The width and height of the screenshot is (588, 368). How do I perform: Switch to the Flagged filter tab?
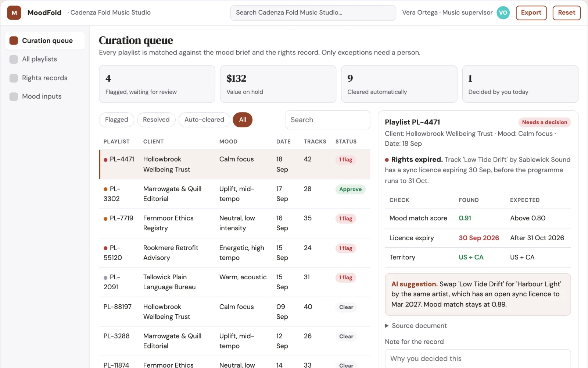(x=116, y=120)
